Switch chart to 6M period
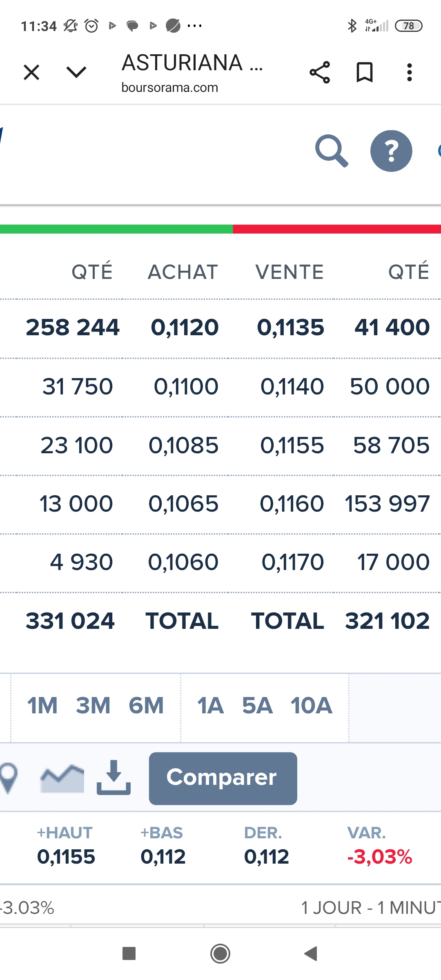Image resolution: width=441 pixels, height=980 pixels. click(146, 706)
